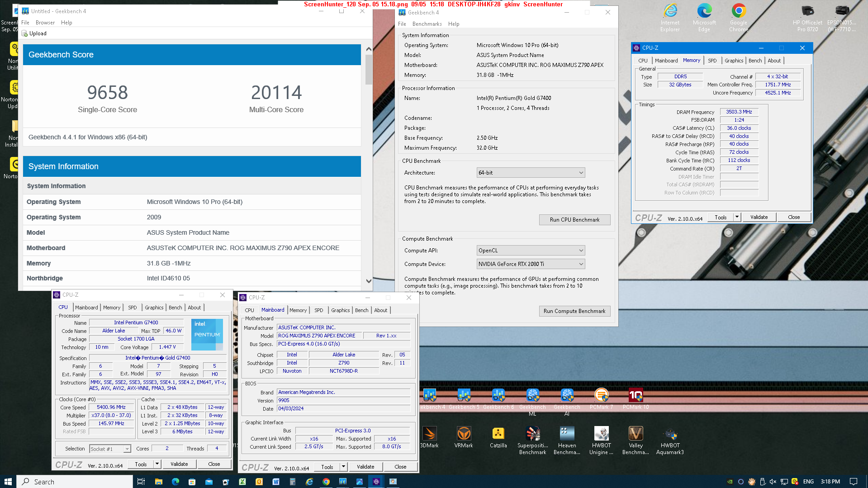
Task: Click the BIOS Version 9905 field
Action: click(x=343, y=400)
